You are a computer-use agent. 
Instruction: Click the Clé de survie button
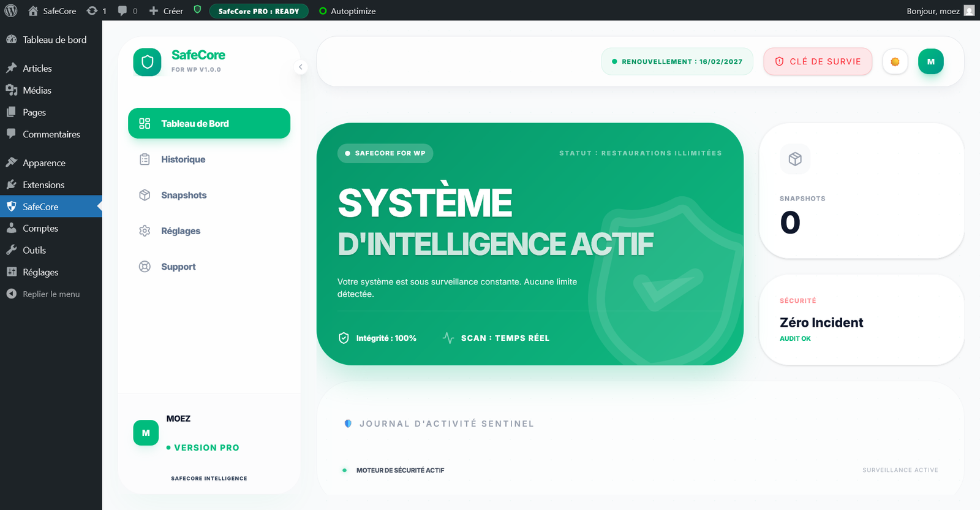(818, 61)
